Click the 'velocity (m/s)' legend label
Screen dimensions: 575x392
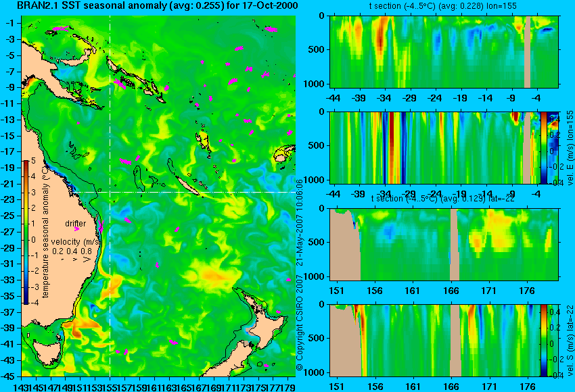pos(75,242)
